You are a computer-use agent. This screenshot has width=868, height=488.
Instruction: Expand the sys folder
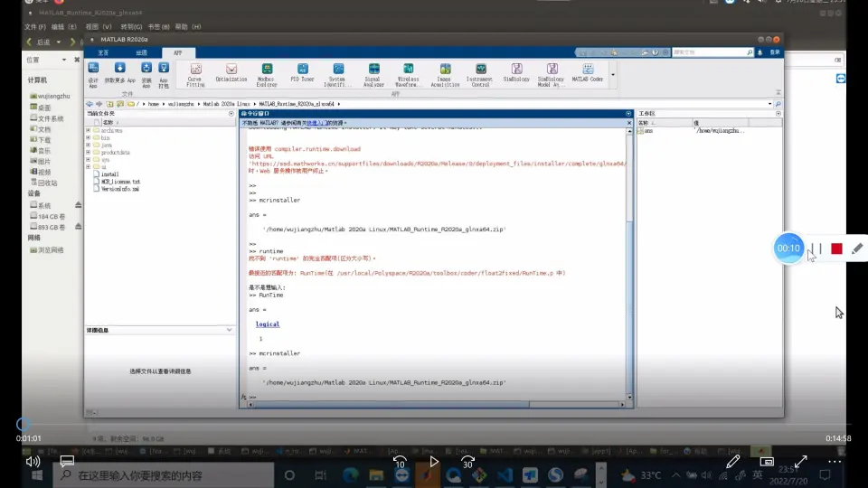point(89,159)
